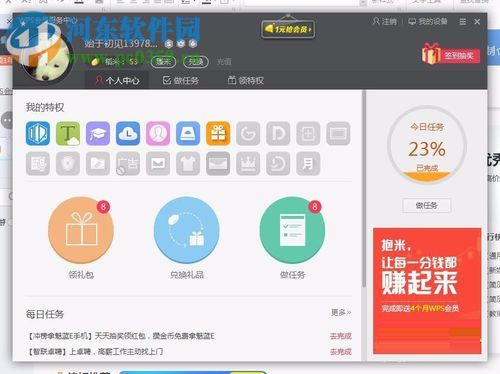Click the grayed-out G privilege icon
The image size is (500, 374).
pyautogui.click(x=248, y=133)
